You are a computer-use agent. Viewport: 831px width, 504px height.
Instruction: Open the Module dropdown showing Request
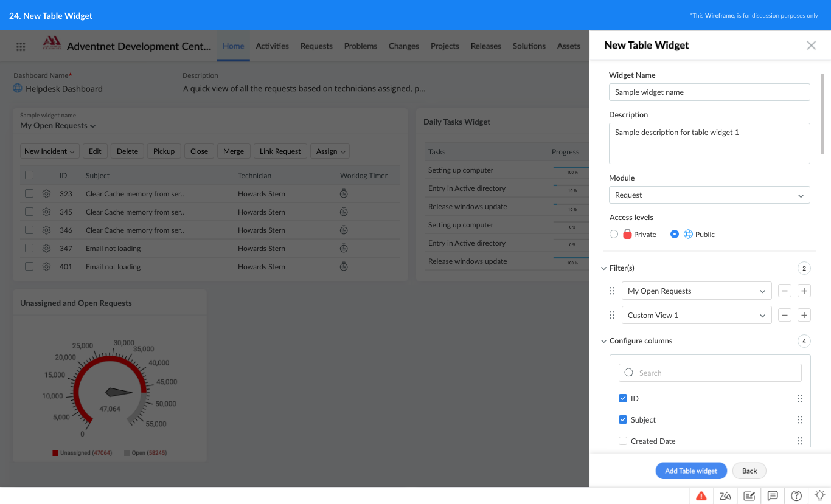point(709,195)
